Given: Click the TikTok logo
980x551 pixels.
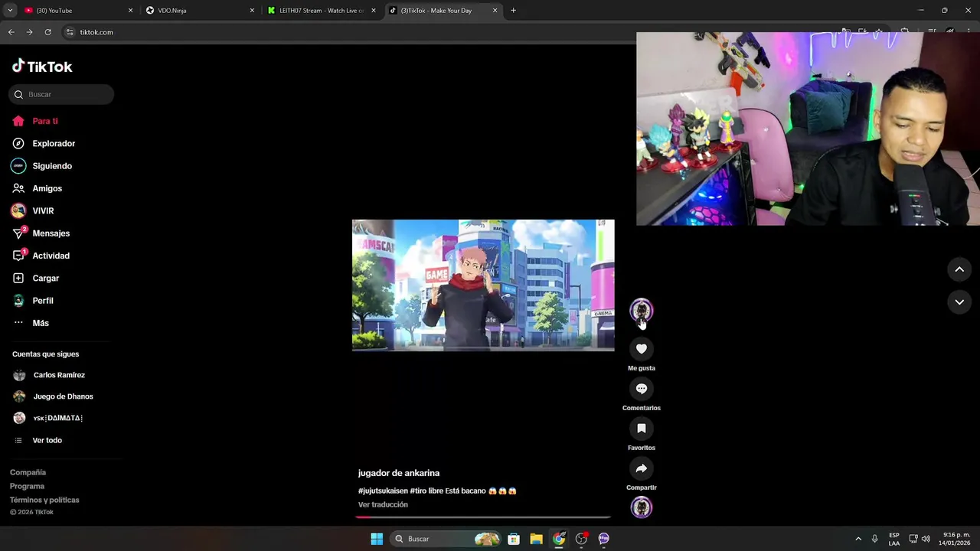Looking at the screenshot, I should tap(42, 67).
